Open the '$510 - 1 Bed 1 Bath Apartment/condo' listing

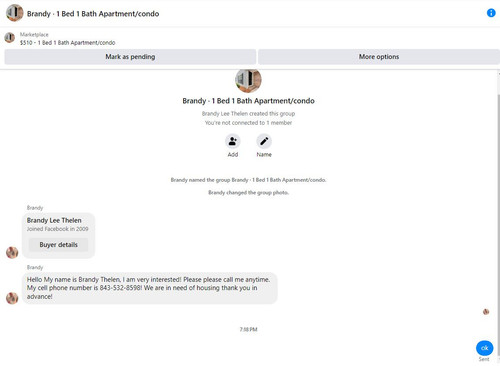pos(67,43)
